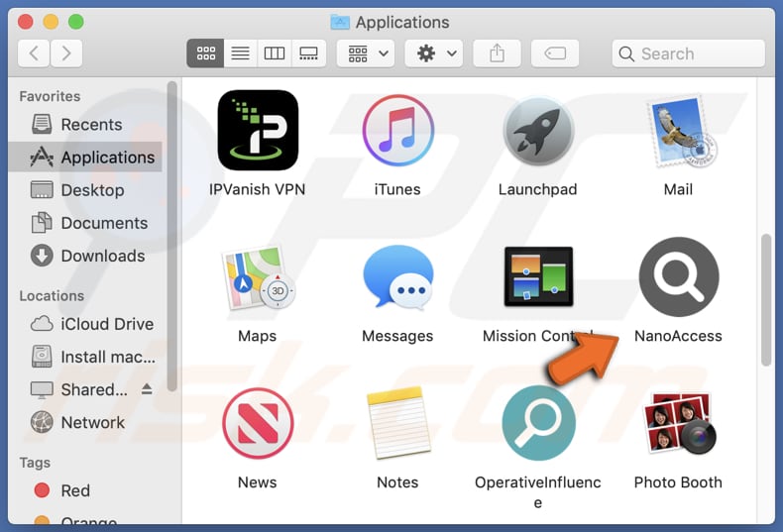Select the Launchpad rocket icon
This screenshot has height=532, width=783.
point(538,131)
